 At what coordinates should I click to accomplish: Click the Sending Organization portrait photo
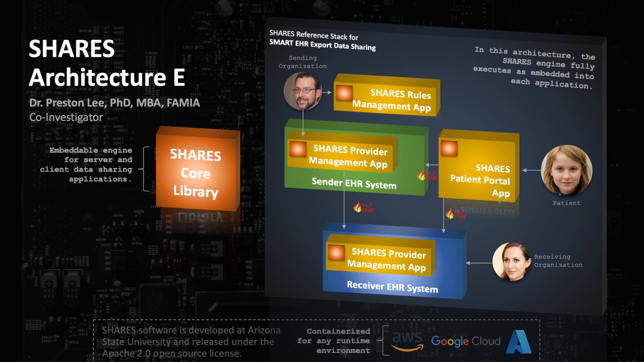tap(303, 91)
